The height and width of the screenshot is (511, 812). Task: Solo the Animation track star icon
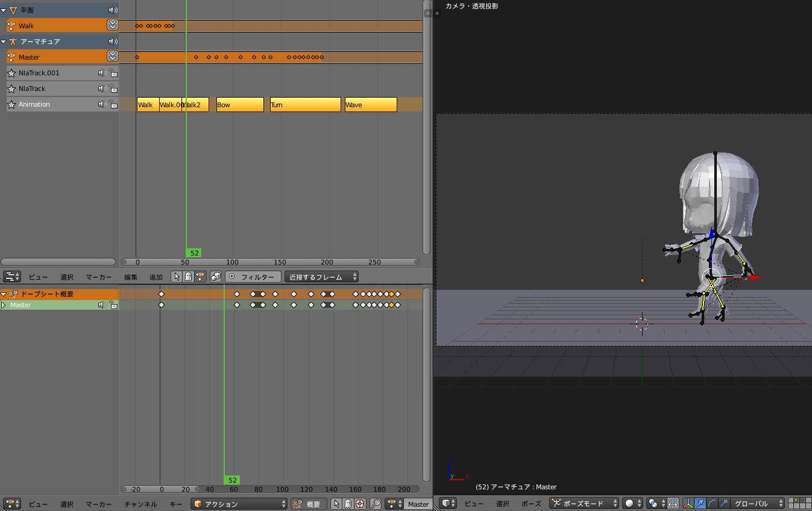pos(11,104)
